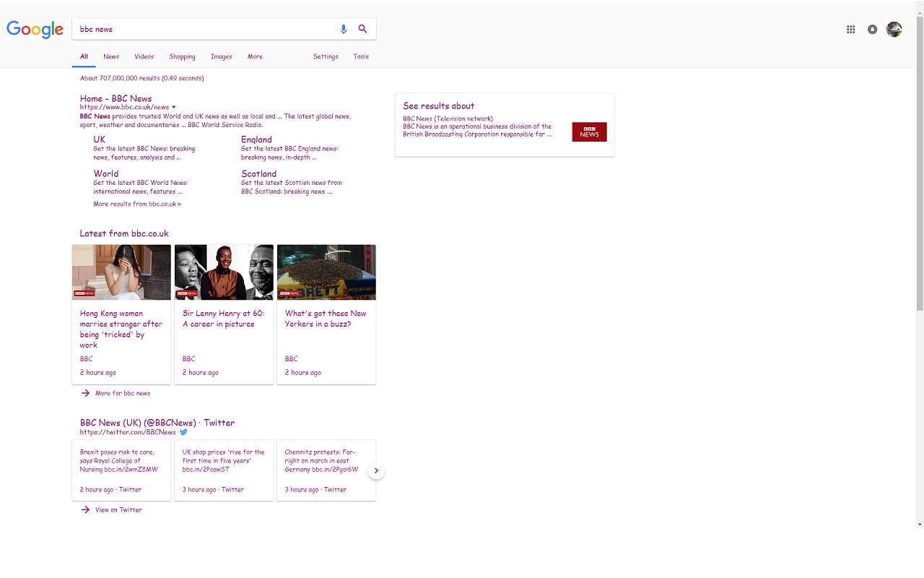Open 'Sir Lenny Henry at 60' headline
Screen dimensions: 924x578
[223, 319]
